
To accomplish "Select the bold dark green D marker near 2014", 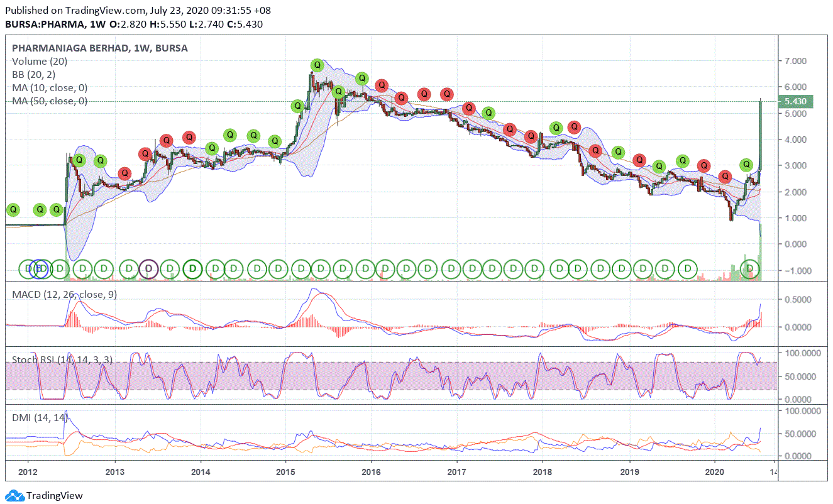I will click(192, 269).
